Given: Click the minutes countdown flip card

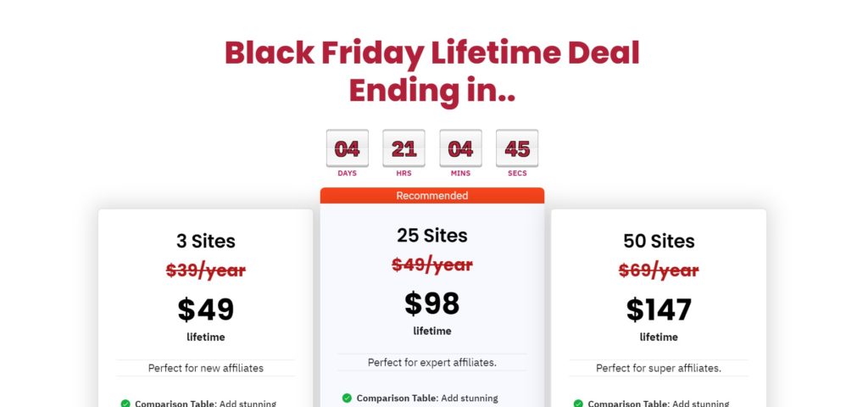Looking at the screenshot, I should click(x=460, y=148).
